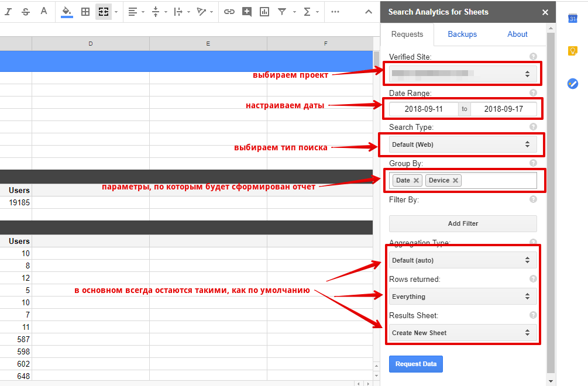Open the About tab

point(517,35)
